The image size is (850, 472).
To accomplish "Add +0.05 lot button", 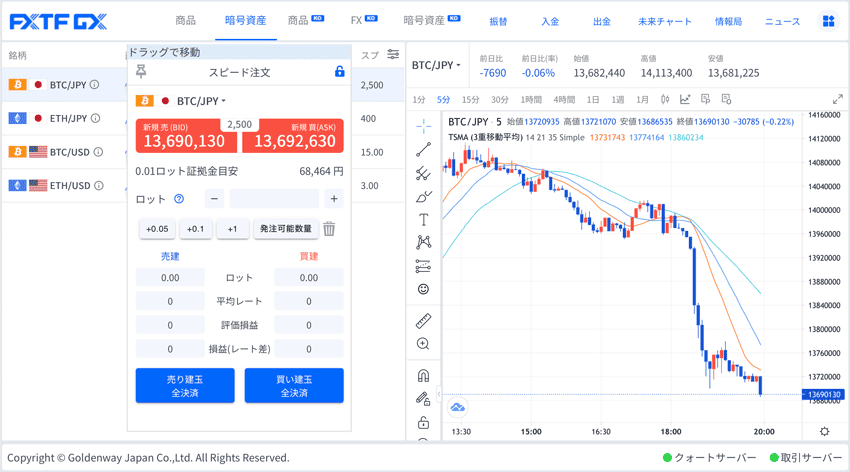I will tap(157, 229).
